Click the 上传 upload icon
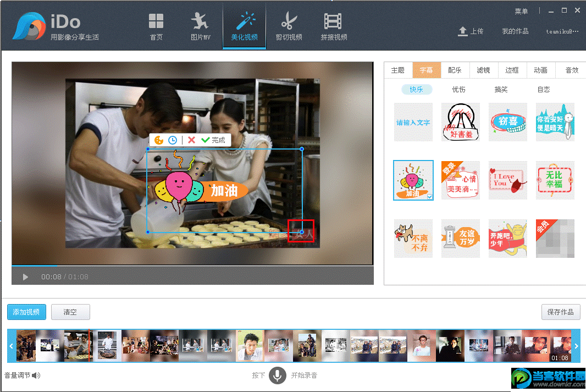586x392 pixels. (x=463, y=31)
